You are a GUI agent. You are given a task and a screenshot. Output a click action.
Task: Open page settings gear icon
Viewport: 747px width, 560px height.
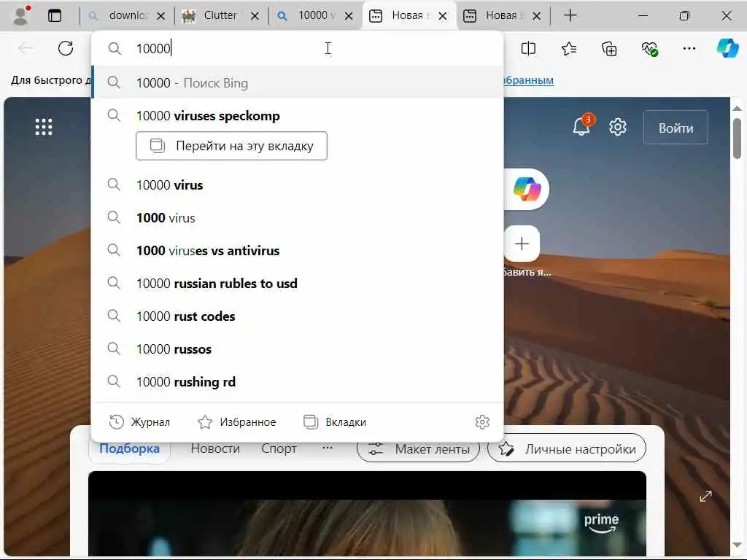tap(618, 127)
